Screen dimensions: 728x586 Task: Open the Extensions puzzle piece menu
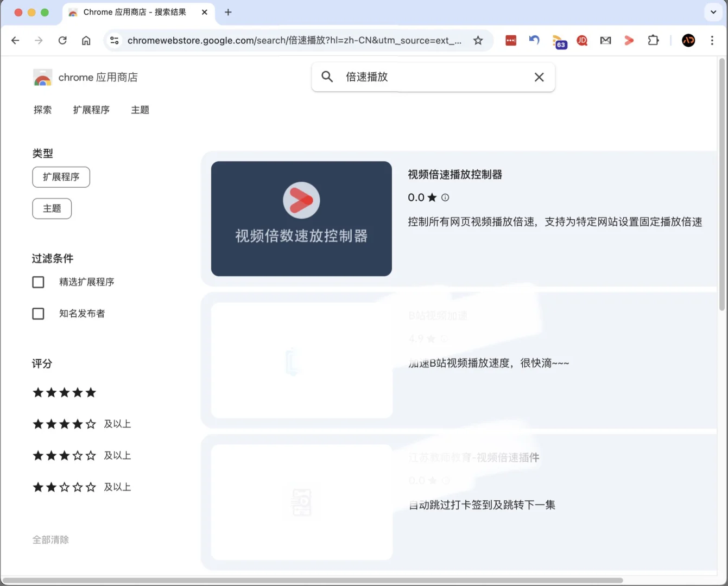click(x=653, y=40)
